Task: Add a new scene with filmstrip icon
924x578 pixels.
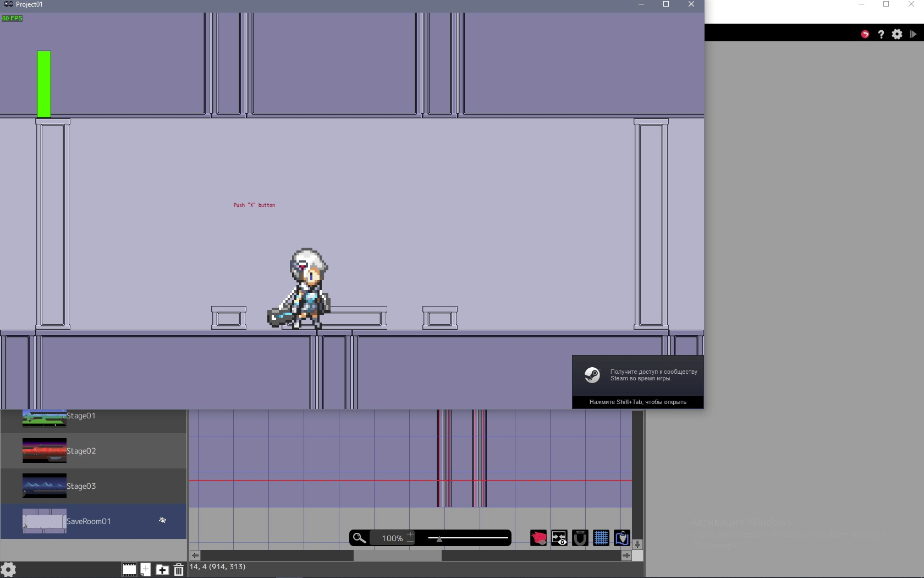Action: 129,570
